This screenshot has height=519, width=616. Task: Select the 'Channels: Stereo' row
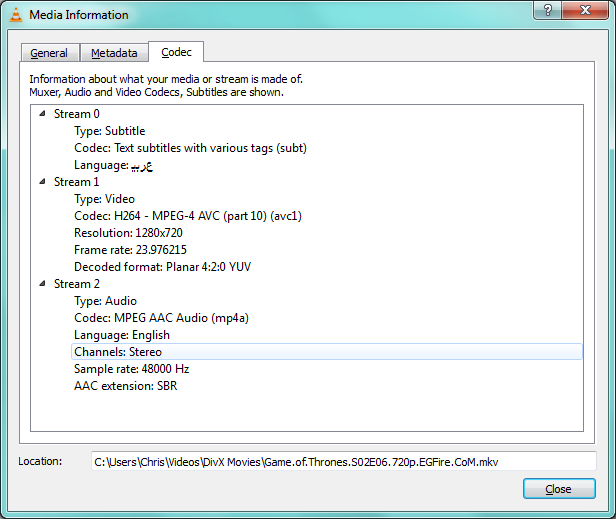coord(327,352)
